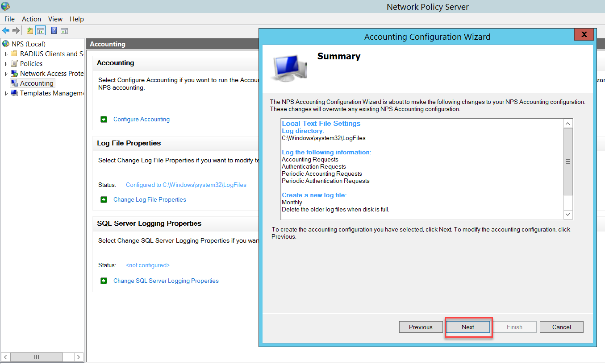The image size is (605, 364).
Task: Click the tree pane horizontal scrollbar thumb
Action: [x=37, y=357]
